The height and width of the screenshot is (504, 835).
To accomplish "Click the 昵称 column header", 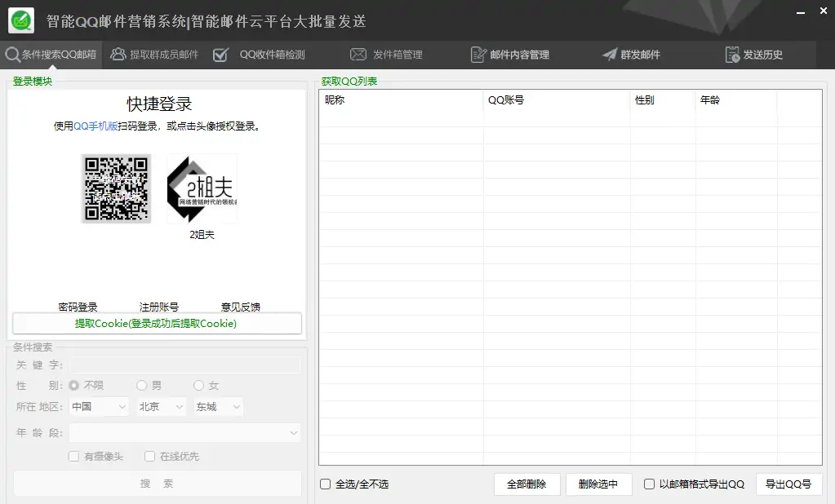I will click(402, 100).
